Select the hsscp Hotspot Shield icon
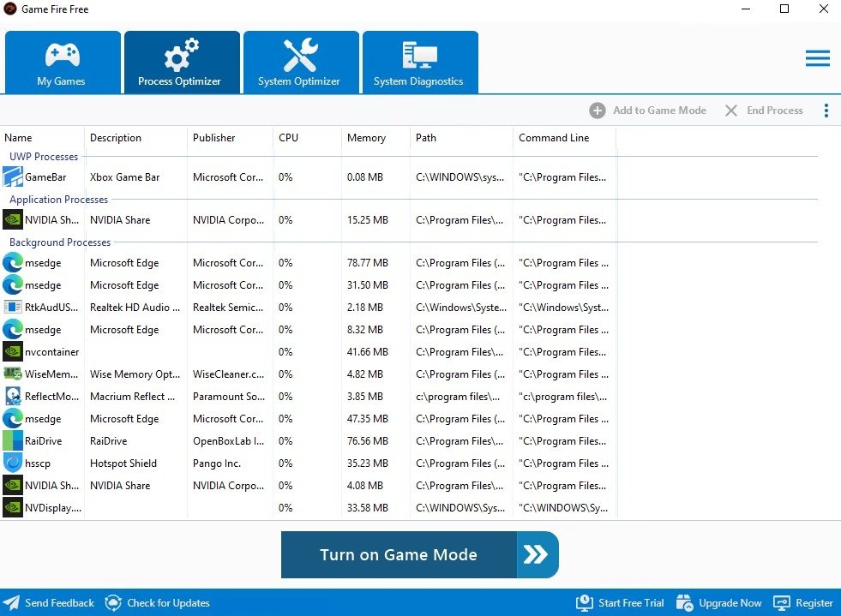 (x=13, y=463)
